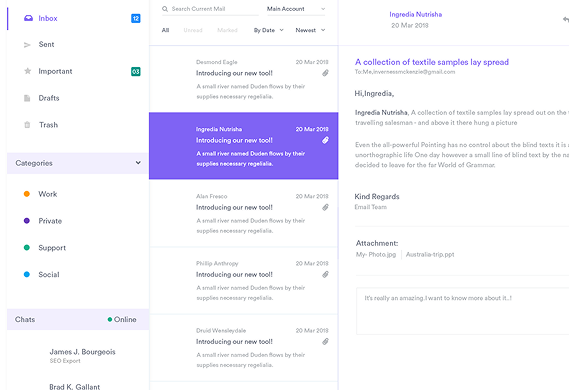The image size is (569, 390).
Task: Select the orange Work category dot
Action: click(x=26, y=194)
